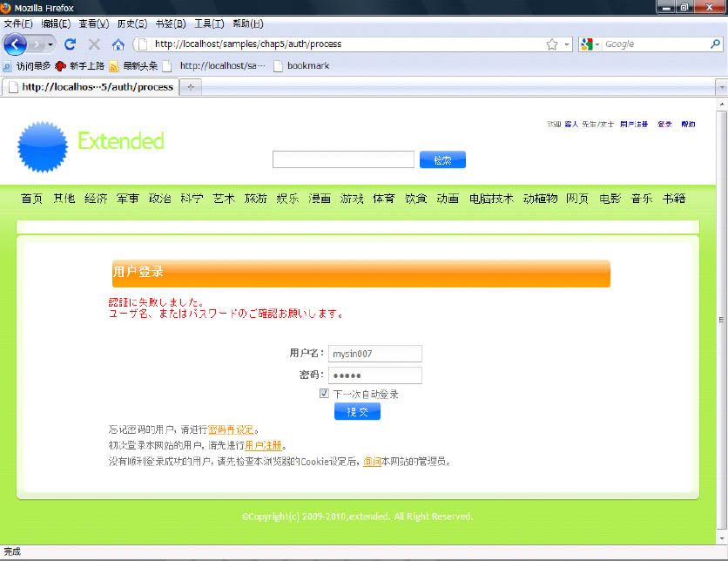Open the 最新头条 feed bookmark
The image size is (728, 561).
click(134, 66)
